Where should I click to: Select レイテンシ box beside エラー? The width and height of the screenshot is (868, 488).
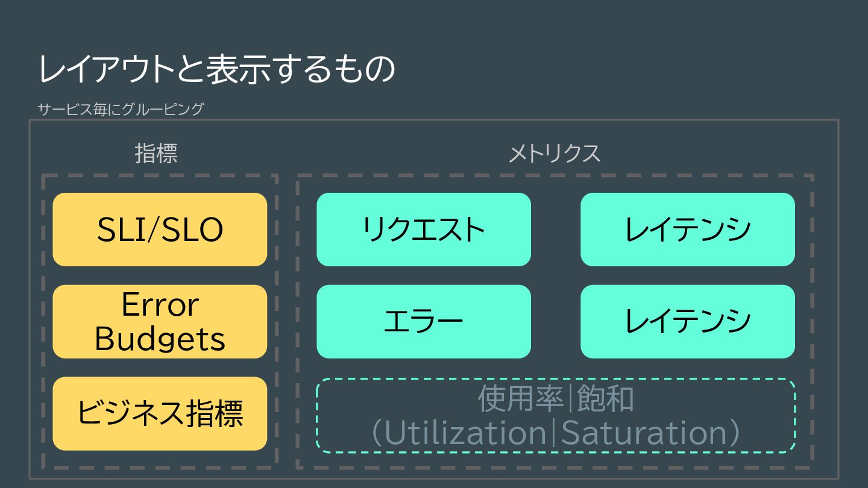(688, 322)
